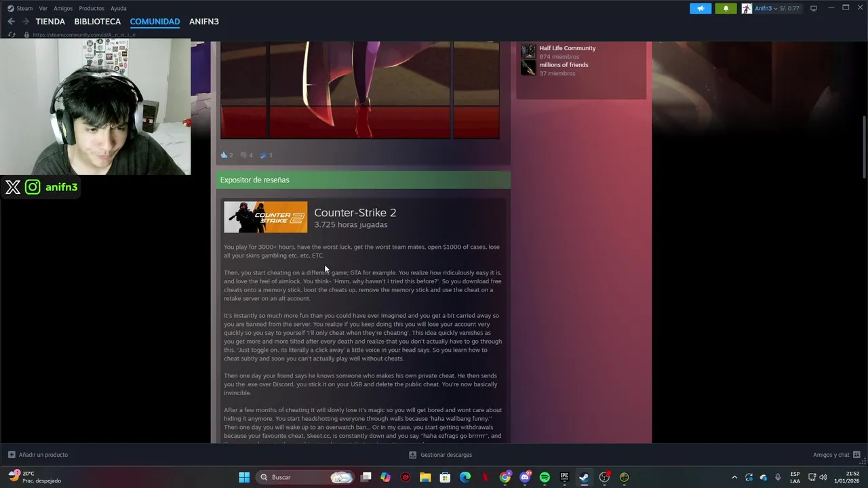This screenshot has width=868, height=488.
Task: Open the Ayuda menu
Action: pos(119,8)
